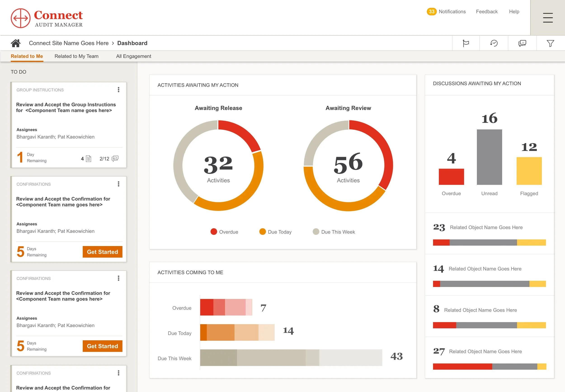Click the gray Unread discussions bar
Screen dimensions: 565x392
489,157
